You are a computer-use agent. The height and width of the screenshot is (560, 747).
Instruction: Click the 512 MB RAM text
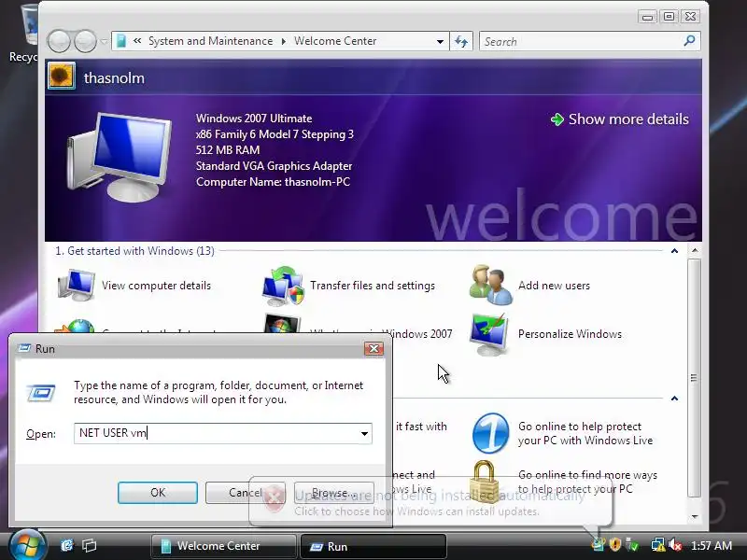[228, 150]
